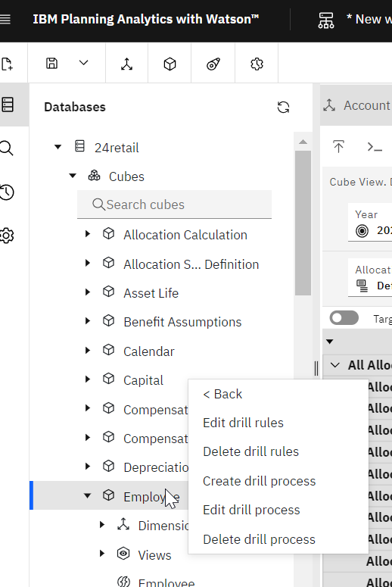Viewport: 392px width, 587px height.
Task: Expand the Calendar cube
Action: coord(88,350)
